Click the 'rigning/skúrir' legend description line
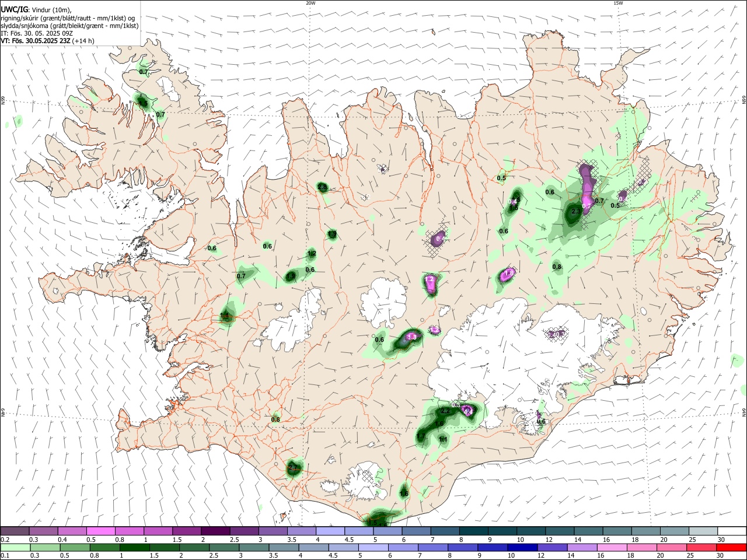This screenshot has height=560, width=747. pos(68,18)
